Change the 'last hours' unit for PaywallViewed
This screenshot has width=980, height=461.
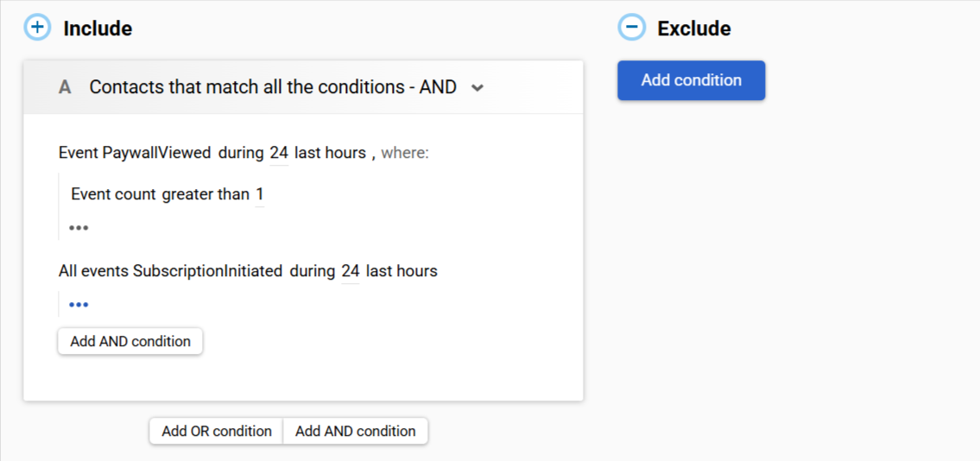coord(330,153)
